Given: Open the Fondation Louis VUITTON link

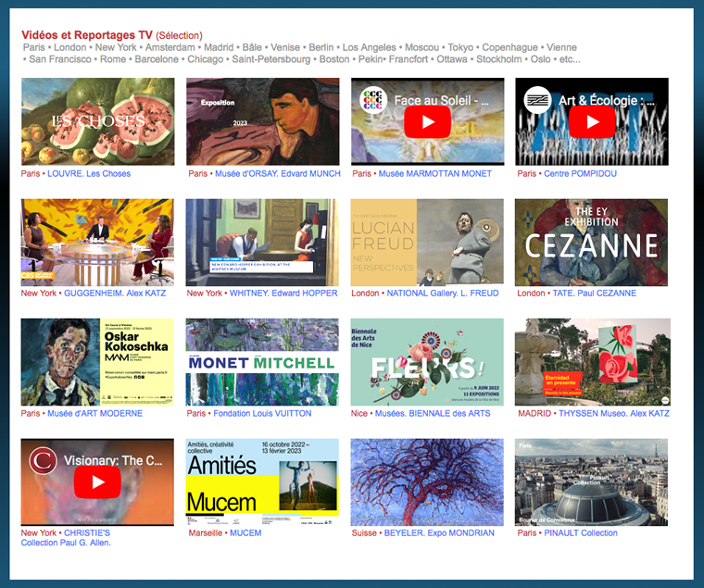Looking at the screenshot, I should (263, 414).
